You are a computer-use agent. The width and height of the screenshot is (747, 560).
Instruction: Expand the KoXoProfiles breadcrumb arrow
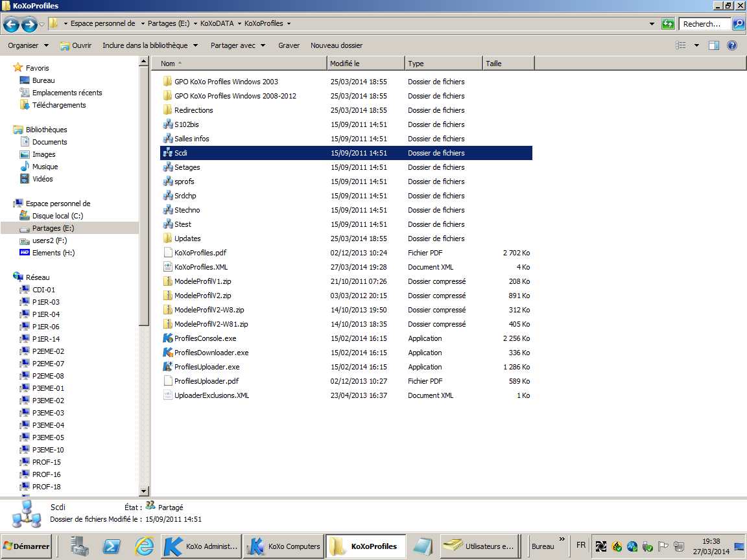pyautogui.click(x=289, y=23)
